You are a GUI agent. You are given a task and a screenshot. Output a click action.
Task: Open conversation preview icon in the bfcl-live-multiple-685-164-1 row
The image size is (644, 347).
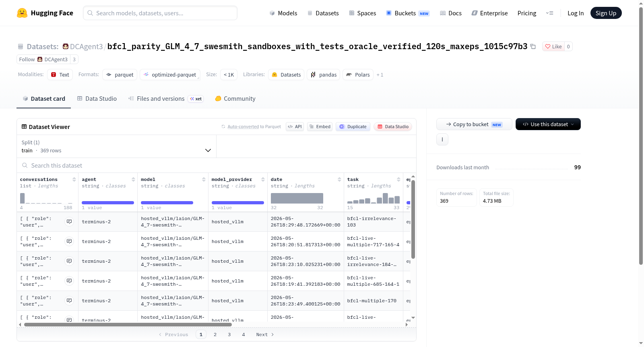tap(69, 281)
